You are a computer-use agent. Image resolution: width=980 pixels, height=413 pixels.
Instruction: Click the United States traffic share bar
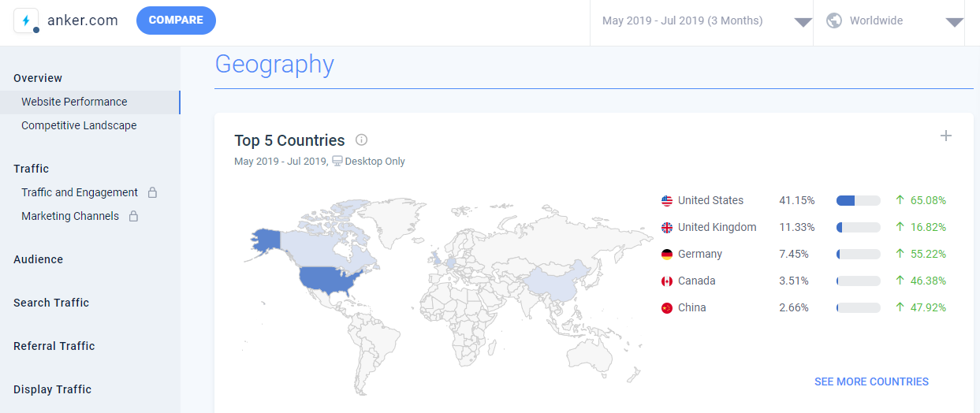[x=858, y=201]
